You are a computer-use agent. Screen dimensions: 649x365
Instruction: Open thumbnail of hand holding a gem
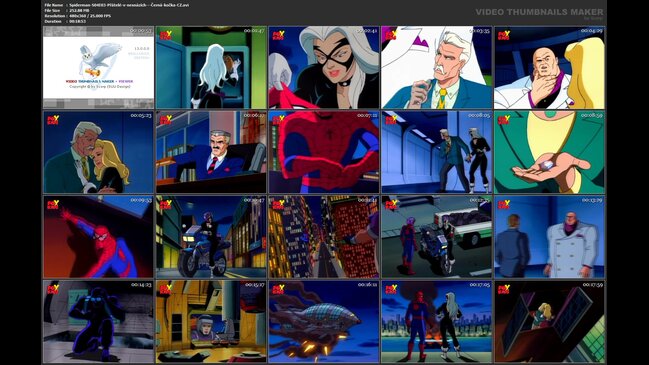pyautogui.click(x=549, y=152)
